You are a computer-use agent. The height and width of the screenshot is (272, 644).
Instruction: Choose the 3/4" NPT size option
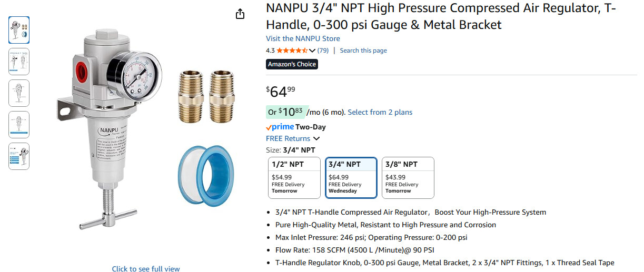(351, 178)
